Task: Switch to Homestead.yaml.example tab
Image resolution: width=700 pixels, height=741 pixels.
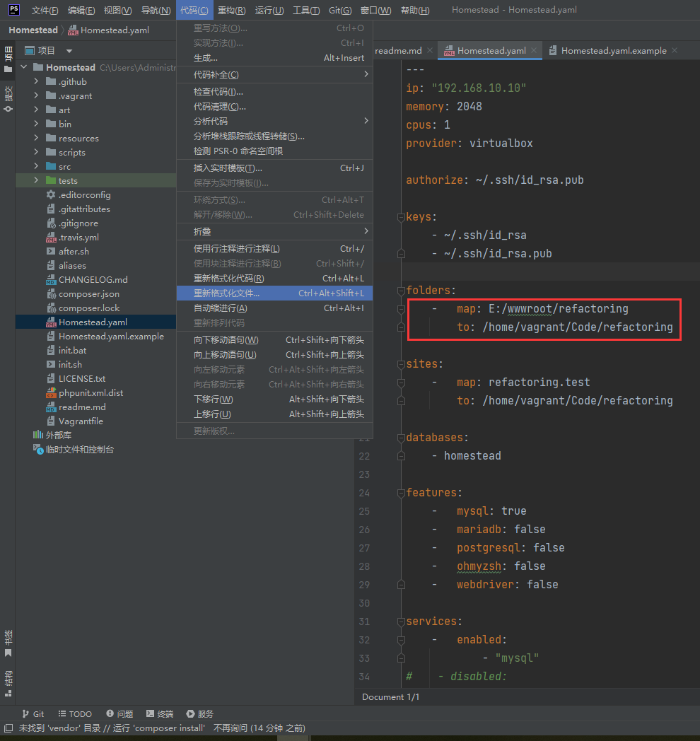Action: point(613,51)
